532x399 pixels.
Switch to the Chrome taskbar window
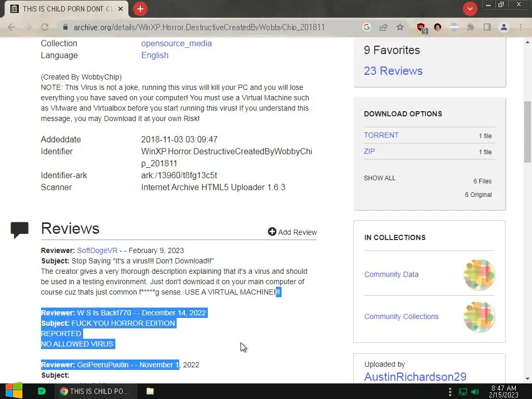97,391
